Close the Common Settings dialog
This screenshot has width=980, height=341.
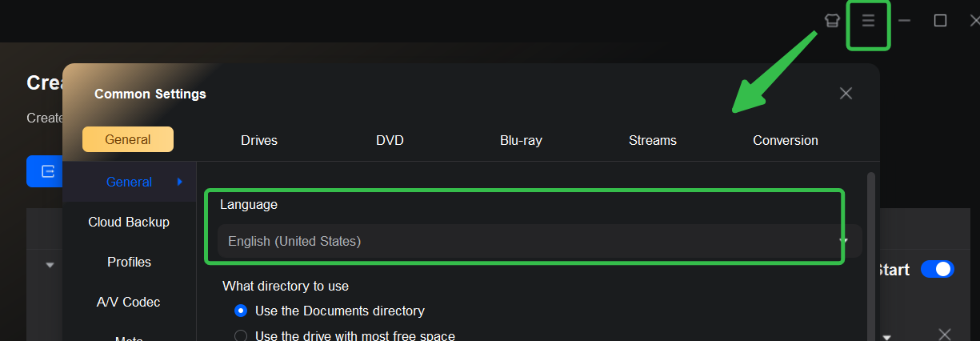tap(846, 94)
